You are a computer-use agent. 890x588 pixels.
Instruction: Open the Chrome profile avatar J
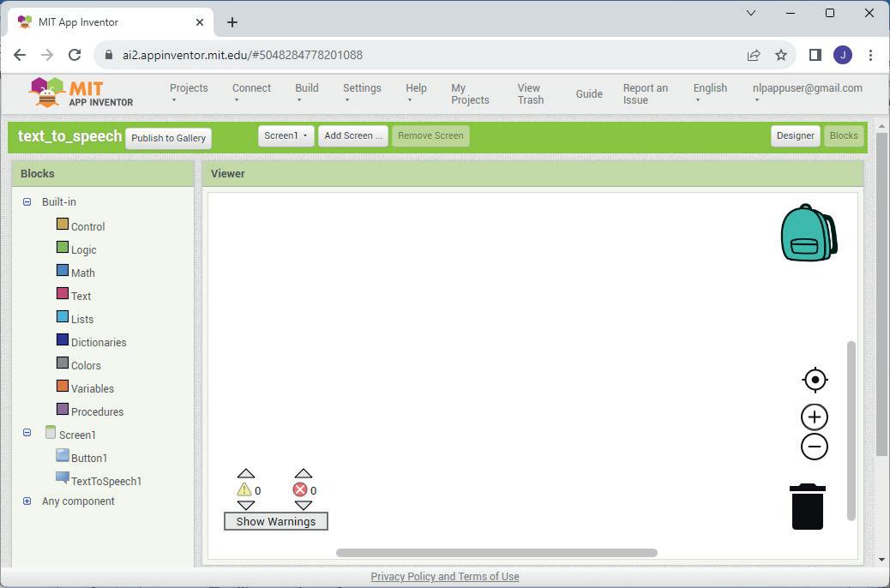tap(842, 55)
